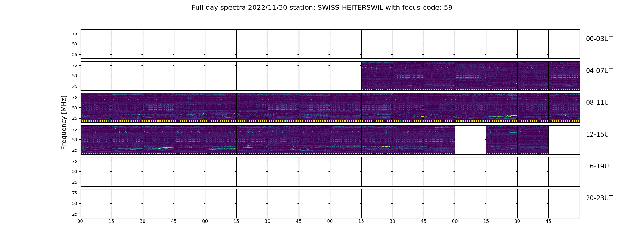Open the 08-11UT spectrogram panel
Viewport: 644px width, 245px height.
pyautogui.click(x=330, y=108)
